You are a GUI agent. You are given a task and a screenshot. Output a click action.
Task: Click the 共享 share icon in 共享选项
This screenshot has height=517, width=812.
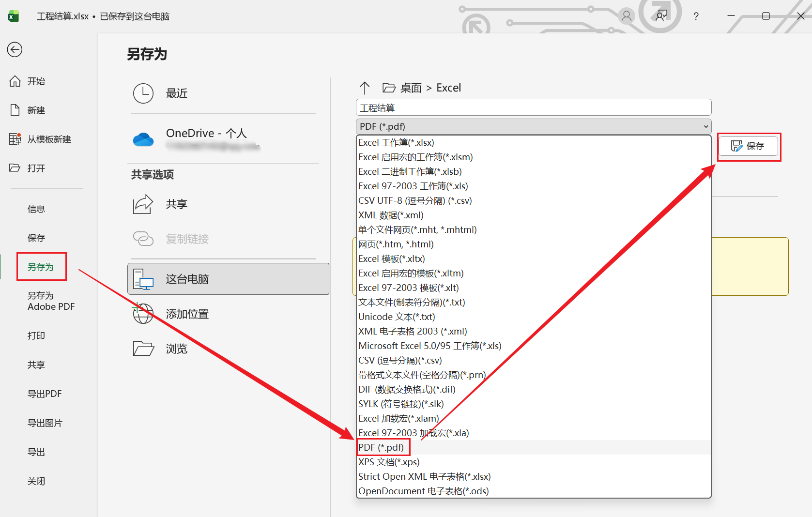[x=143, y=204]
